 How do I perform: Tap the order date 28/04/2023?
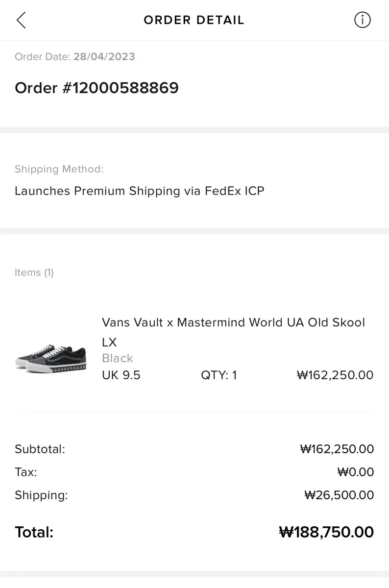[x=104, y=57]
